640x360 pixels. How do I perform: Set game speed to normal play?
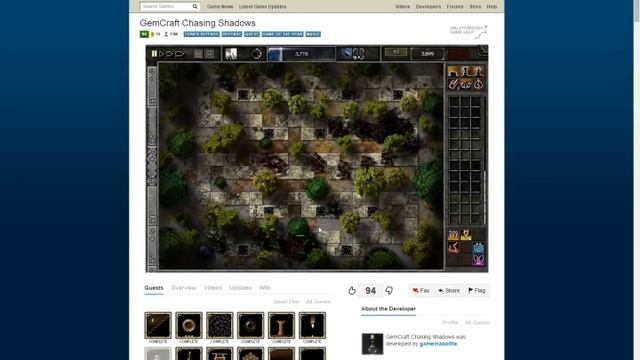[162, 53]
